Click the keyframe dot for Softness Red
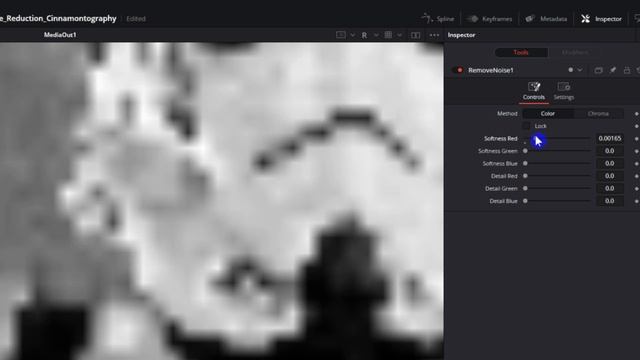 (x=637, y=139)
